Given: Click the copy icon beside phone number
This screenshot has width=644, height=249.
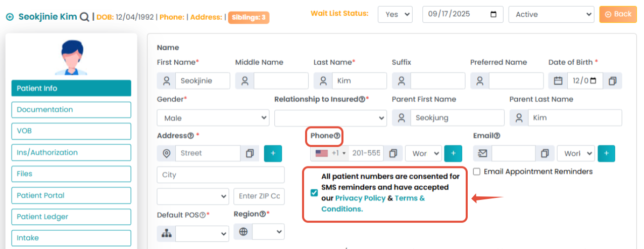Looking at the screenshot, I should pos(393,153).
